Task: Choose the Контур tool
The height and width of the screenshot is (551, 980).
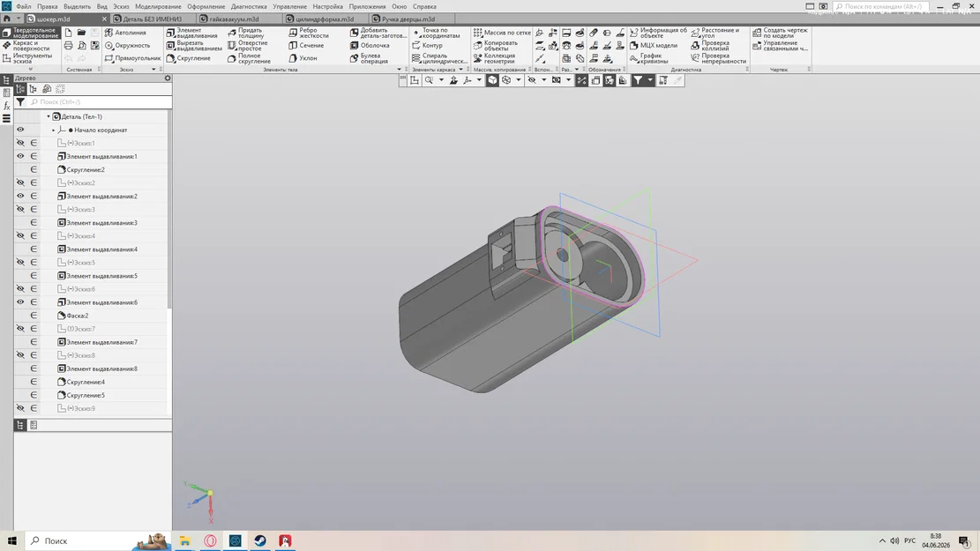Action: click(427, 46)
